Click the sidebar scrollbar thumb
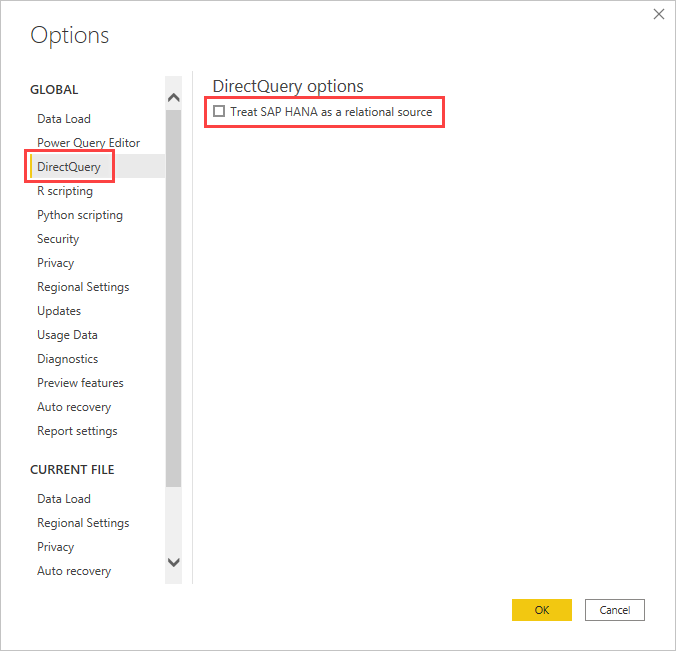Image resolution: width=676 pixels, height=651 pixels. 173,298
